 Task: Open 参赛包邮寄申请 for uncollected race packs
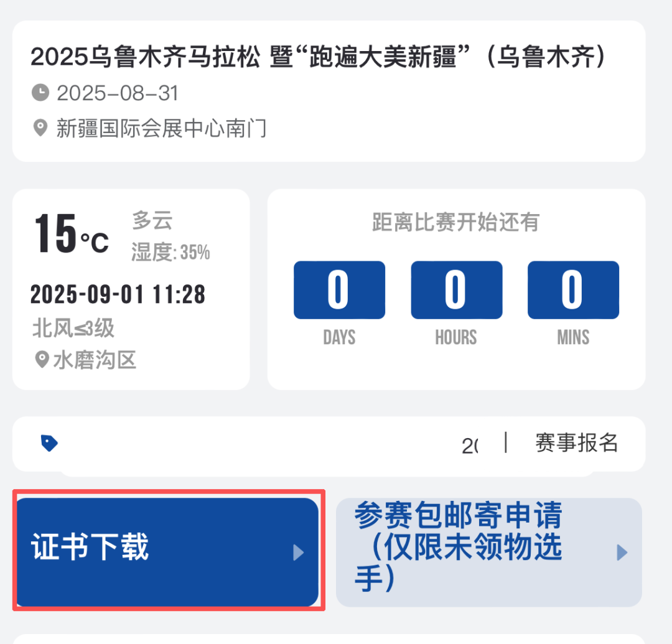point(458,548)
